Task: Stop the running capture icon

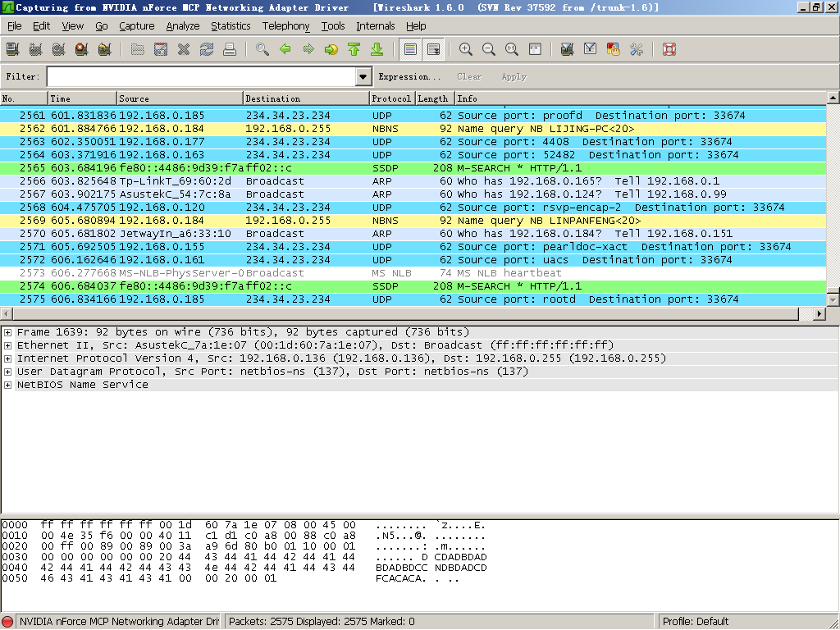Action: (x=82, y=50)
